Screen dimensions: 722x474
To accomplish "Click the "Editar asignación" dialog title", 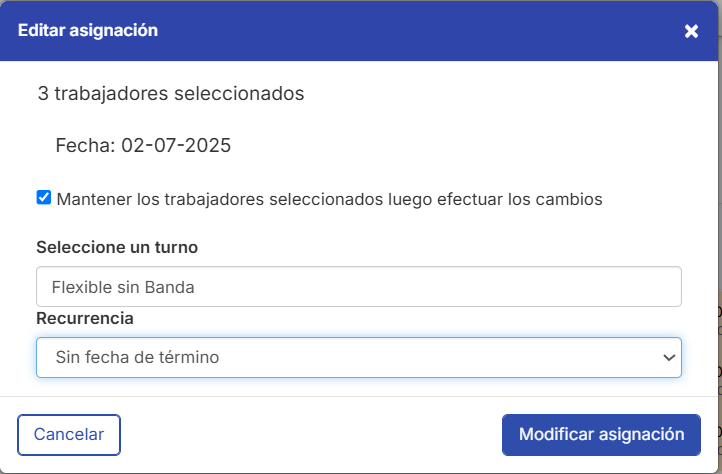I will tap(88, 30).
